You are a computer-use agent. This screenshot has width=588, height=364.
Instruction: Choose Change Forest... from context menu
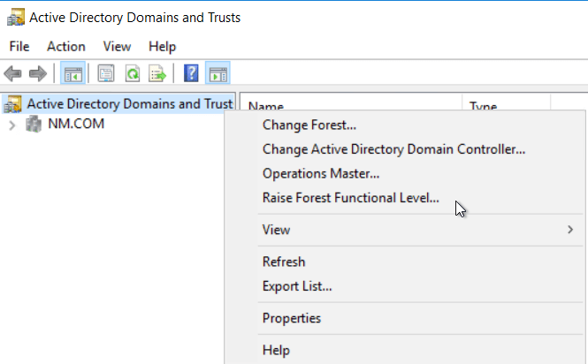[309, 125]
